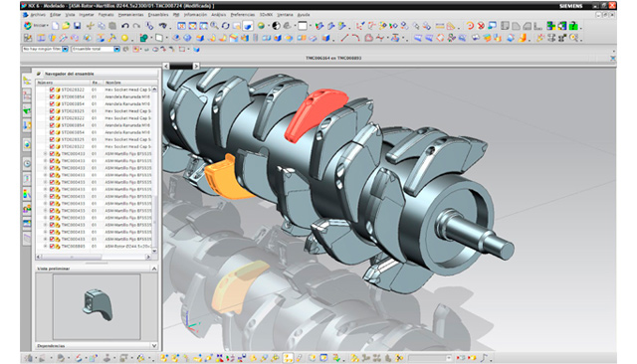The image size is (637, 364).
Task: Open the 'No hay ningún filtro' dropdown
Action: (65, 49)
